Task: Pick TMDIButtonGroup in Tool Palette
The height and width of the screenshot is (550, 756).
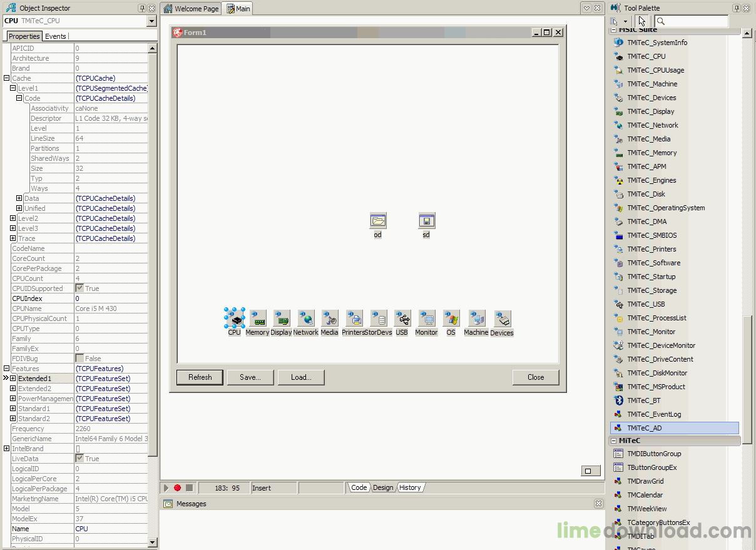Action: coord(654,454)
